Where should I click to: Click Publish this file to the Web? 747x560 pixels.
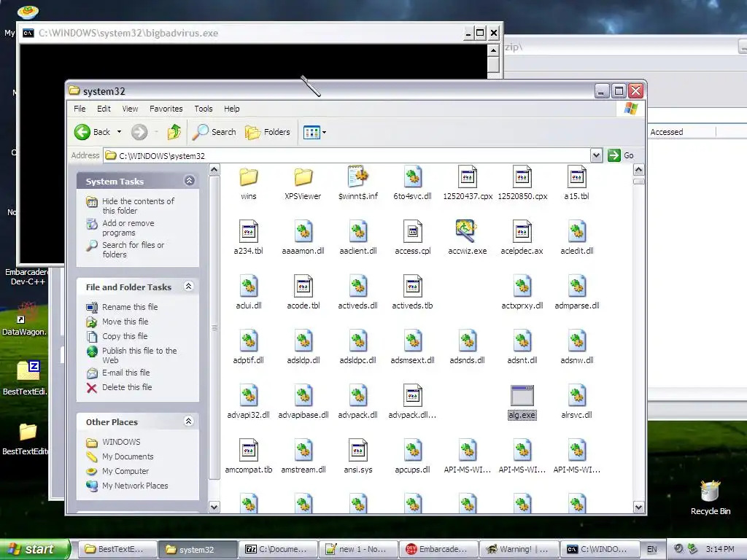point(139,355)
